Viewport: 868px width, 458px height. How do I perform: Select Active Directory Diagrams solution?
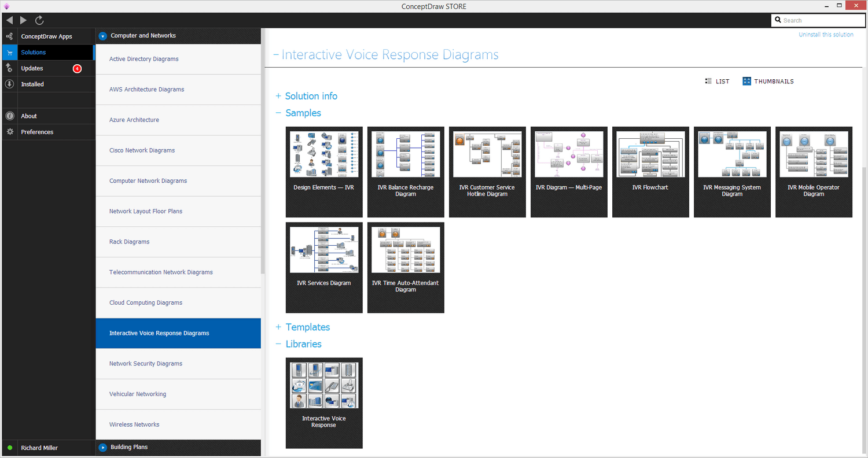[x=178, y=59]
